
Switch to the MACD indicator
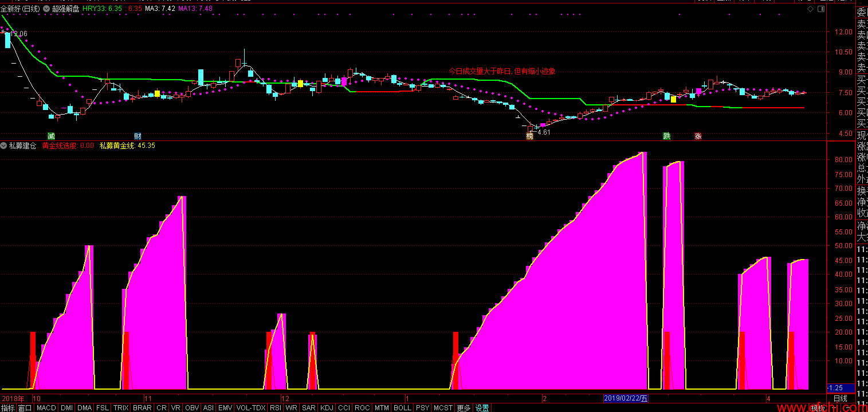tap(46, 408)
